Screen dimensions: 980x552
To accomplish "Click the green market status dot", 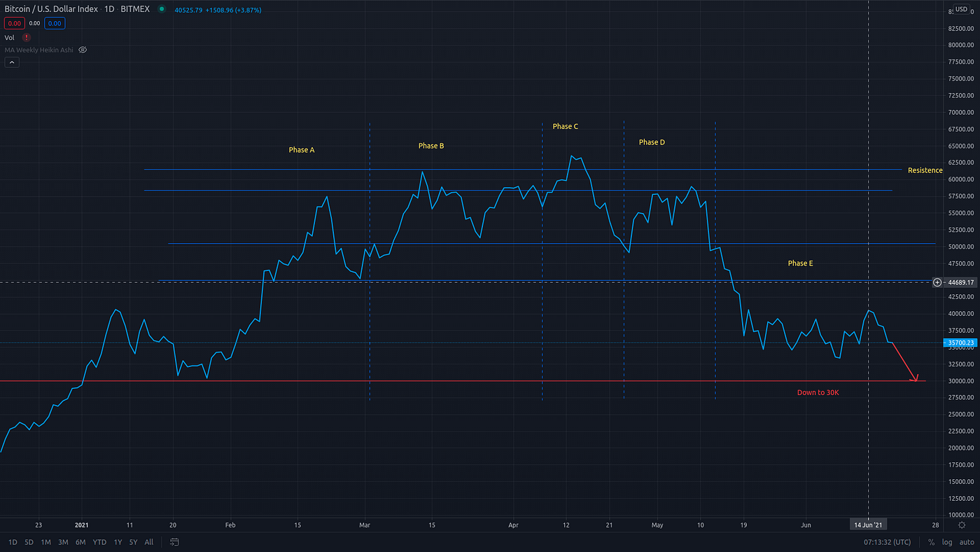I will 162,9.
